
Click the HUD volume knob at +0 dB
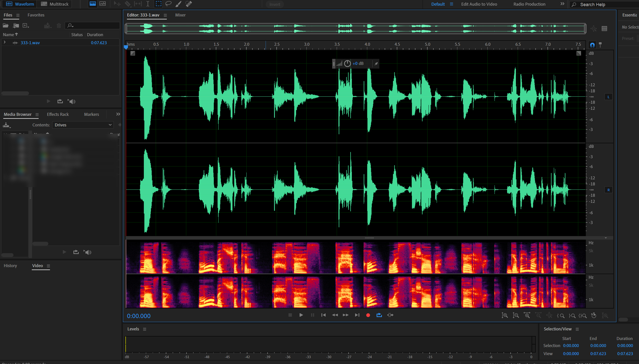click(x=347, y=64)
